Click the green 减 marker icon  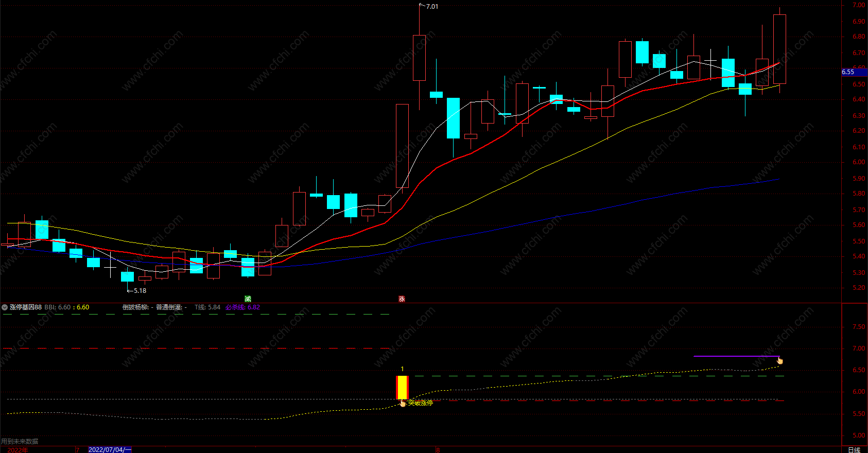point(248,299)
